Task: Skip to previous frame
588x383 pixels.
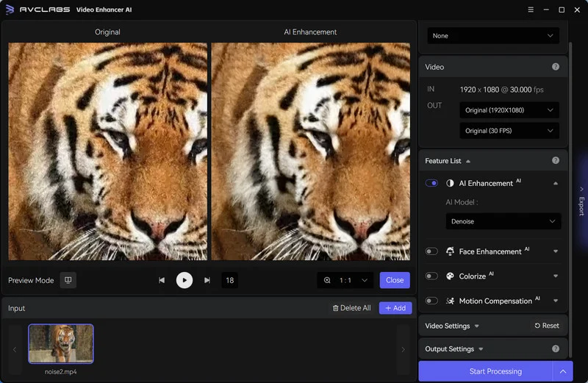Action: [x=162, y=280]
